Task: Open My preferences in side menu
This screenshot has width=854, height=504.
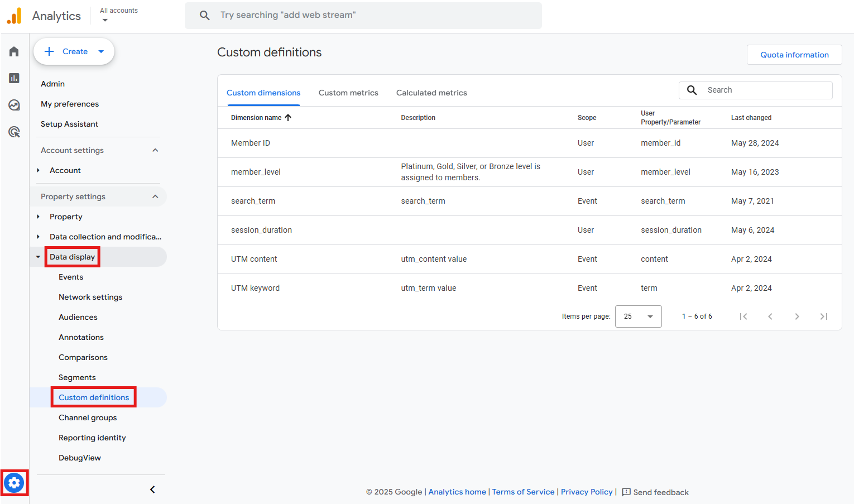Action: 70,104
